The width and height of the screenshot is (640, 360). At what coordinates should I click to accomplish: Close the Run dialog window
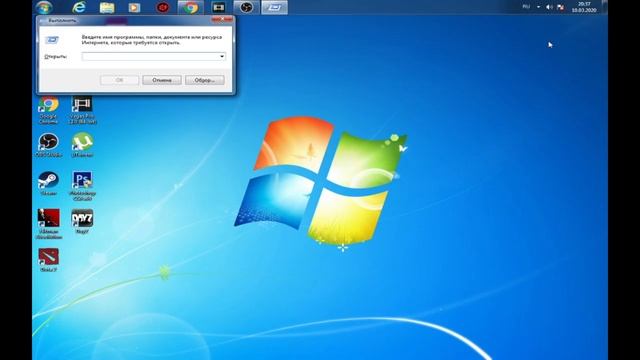pyautogui.click(x=222, y=19)
